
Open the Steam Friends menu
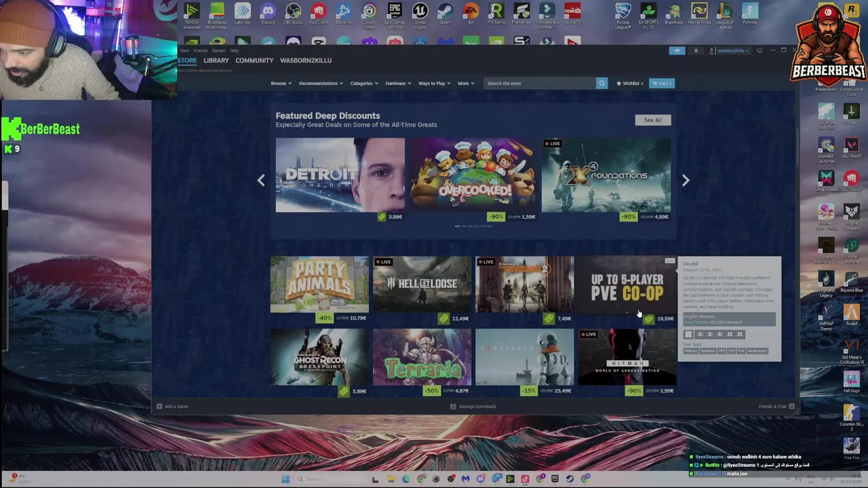[201, 51]
